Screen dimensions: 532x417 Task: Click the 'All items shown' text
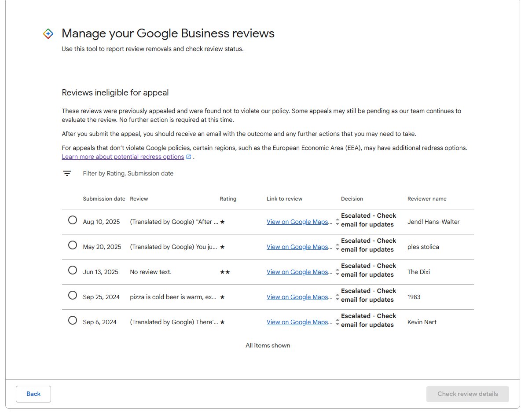[x=268, y=345]
